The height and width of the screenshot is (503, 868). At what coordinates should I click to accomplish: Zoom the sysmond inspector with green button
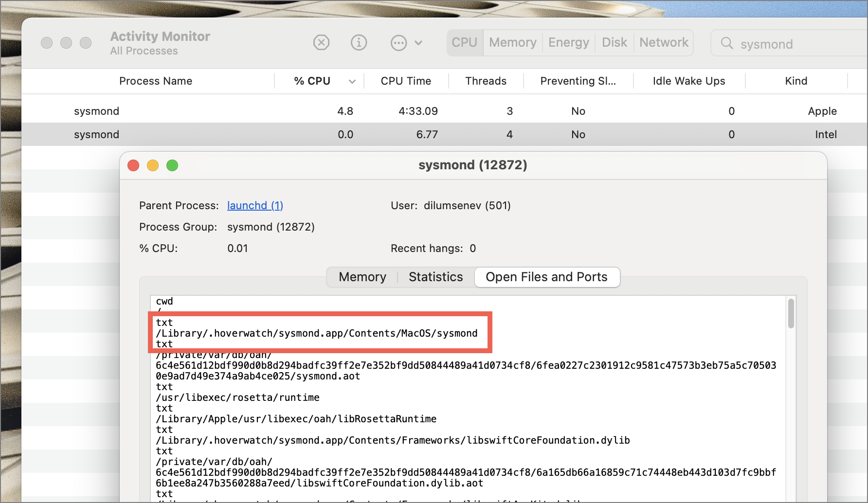(172, 165)
